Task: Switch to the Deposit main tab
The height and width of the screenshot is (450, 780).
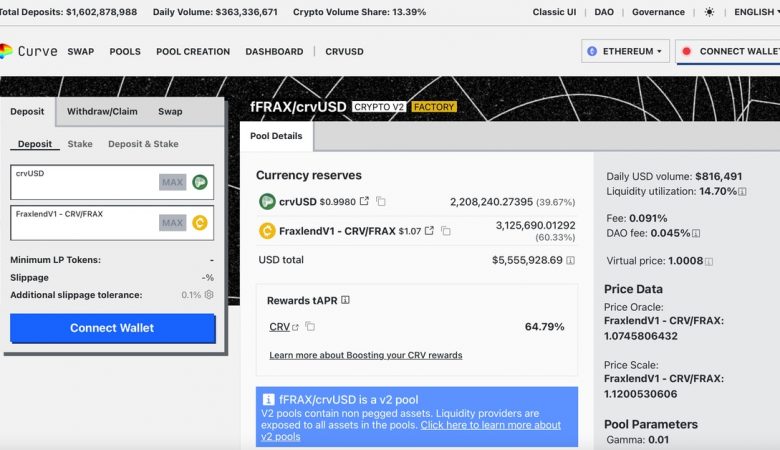Action: pyautogui.click(x=27, y=111)
